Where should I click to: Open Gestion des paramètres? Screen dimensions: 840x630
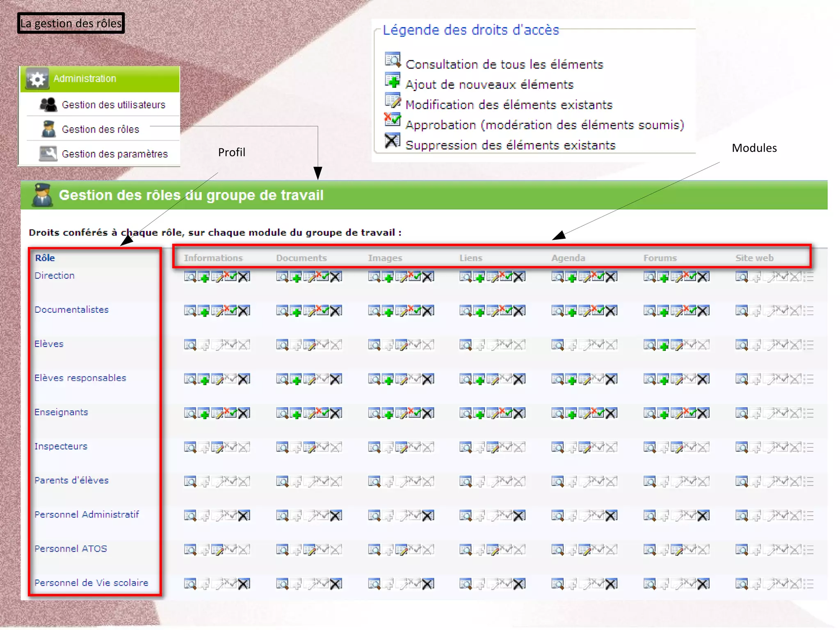click(x=115, y=154)
